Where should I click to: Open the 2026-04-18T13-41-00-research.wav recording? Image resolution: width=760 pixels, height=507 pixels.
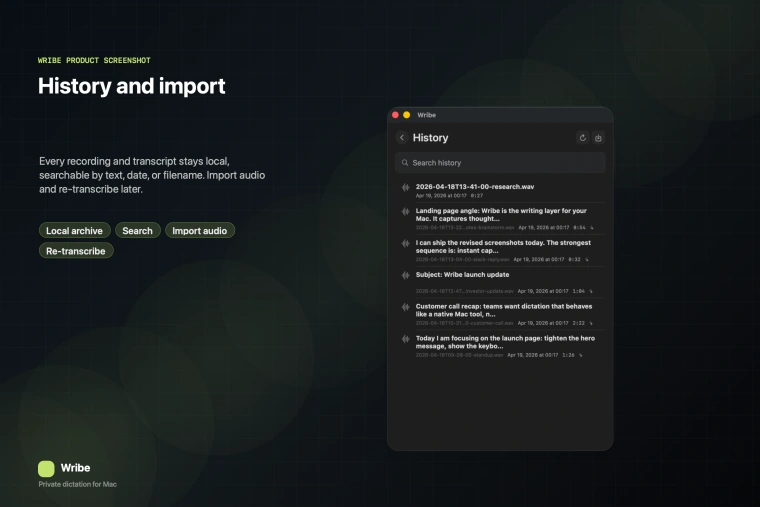pos(475,186)
